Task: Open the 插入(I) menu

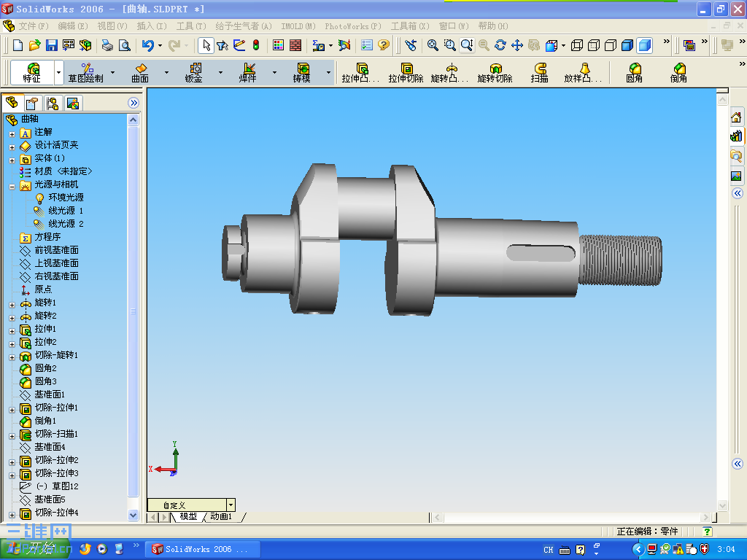Action: pos(152,26)
